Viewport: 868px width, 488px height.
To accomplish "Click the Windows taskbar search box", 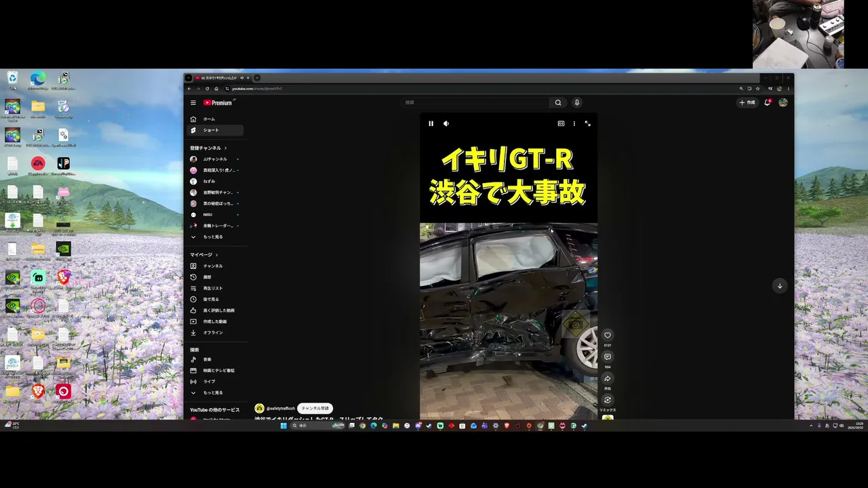I will [316, 426].
